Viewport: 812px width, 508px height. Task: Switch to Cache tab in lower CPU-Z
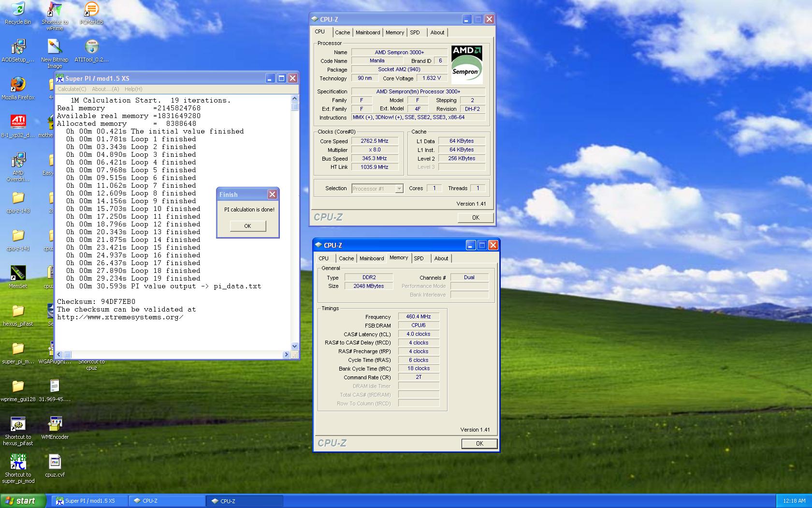click(347, 258)
